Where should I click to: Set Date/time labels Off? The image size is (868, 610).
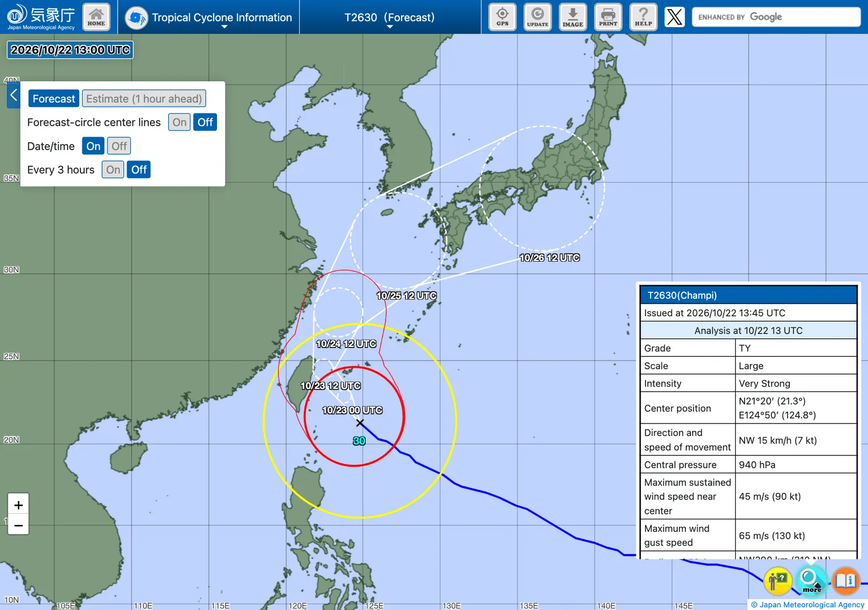(x=119, y=146)
